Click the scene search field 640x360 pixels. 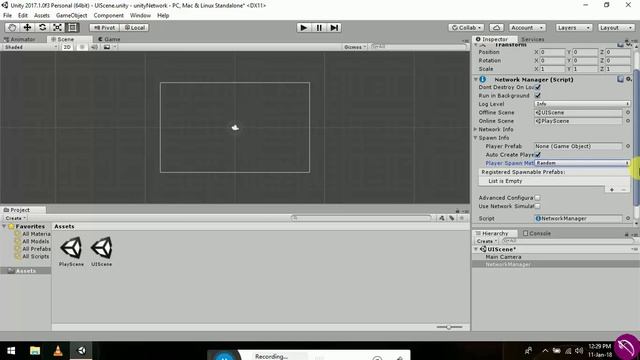pyautogui.click(x=418, y=47)
